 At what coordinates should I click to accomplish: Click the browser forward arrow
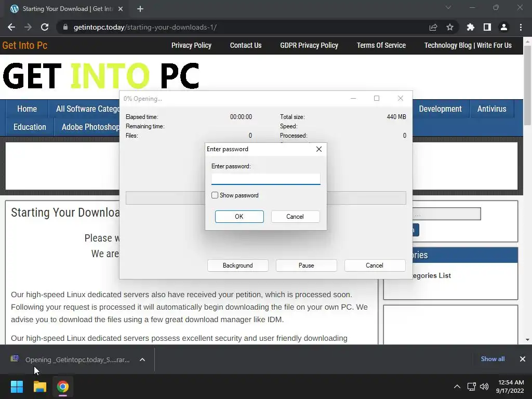tap(28, 27)
